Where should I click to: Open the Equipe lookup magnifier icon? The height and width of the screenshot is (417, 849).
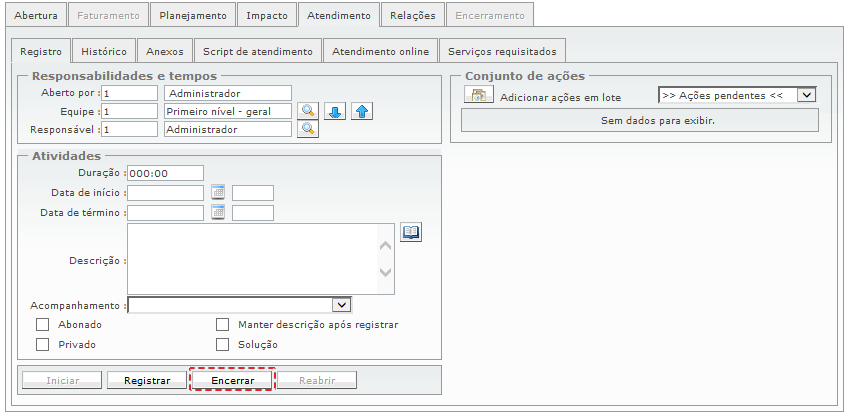coord(308,111)
